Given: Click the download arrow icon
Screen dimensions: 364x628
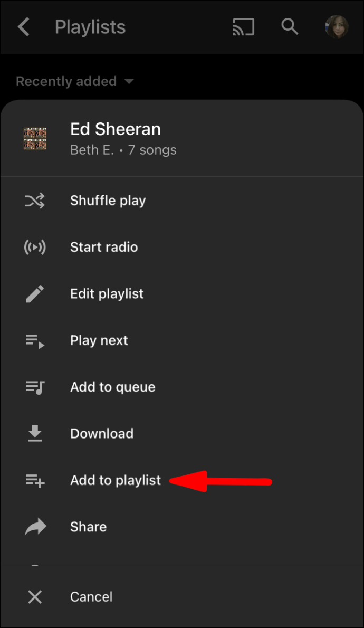Looking at the screenshot, I should point(35,434).
